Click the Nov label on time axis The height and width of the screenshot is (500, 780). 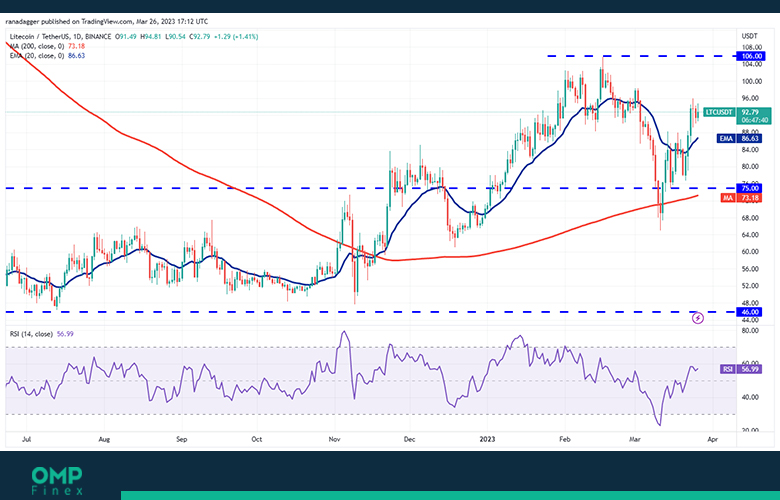[x=335, y=439]
